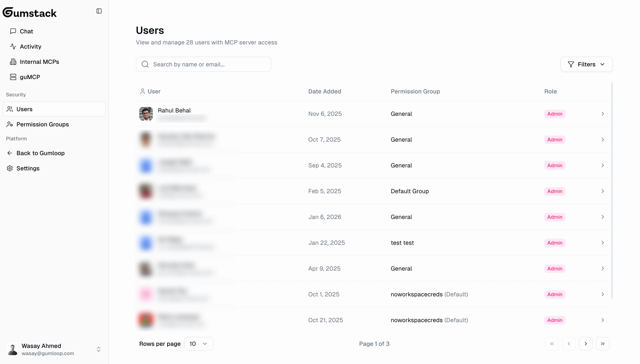
Task: Open the rows per page selector
Action: pyautogui.click(x=199, y=343)
